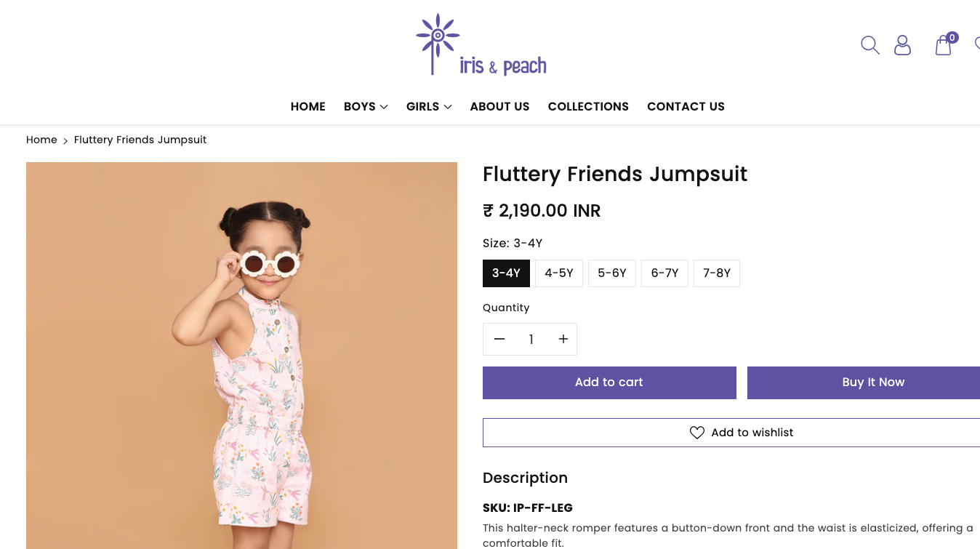This screenshot has width=980, height=549.
Task: Click the heart icon in Add to wishlist
Action: click(696, 433)
